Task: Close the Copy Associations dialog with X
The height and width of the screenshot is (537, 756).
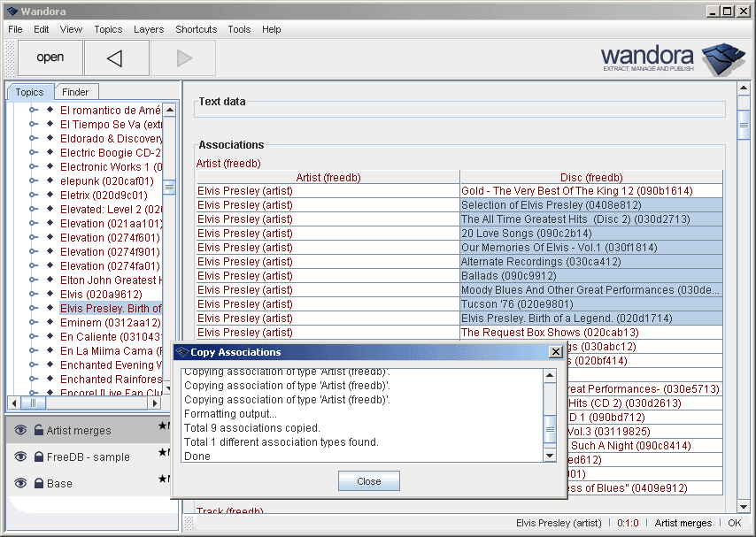Action: click(555, 352)
